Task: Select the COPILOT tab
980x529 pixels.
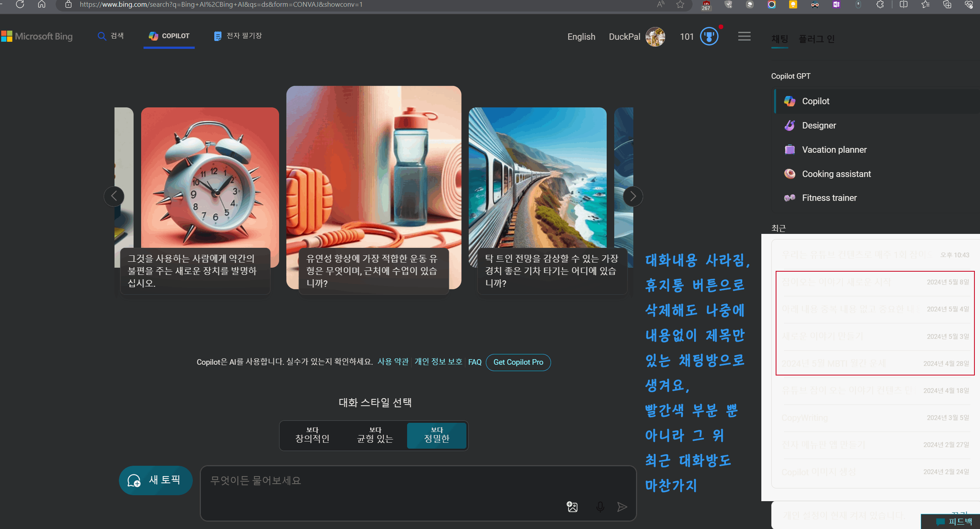Action: [x=169, y=36]
